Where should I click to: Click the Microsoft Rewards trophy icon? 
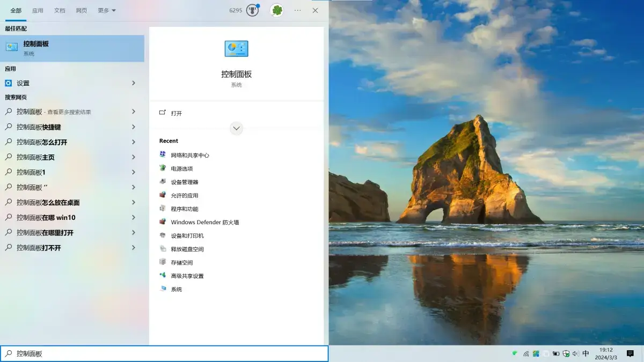tap(251, 10)
